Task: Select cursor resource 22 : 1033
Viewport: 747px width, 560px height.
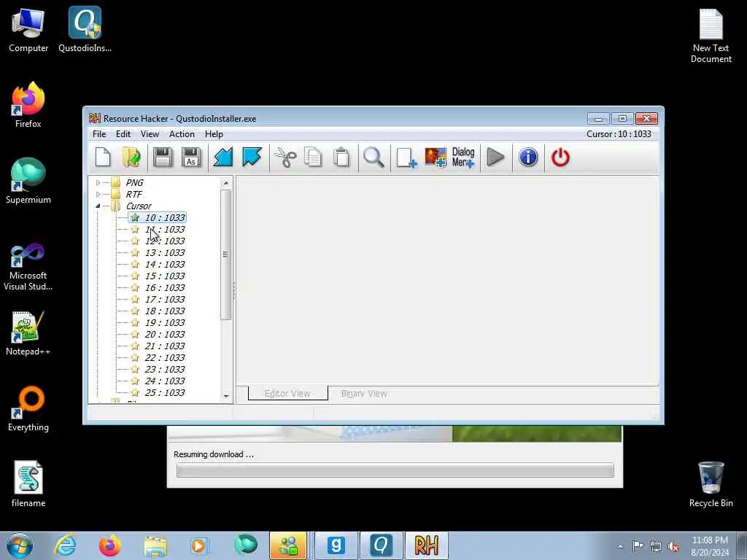Action: click(x=164, y=357)
